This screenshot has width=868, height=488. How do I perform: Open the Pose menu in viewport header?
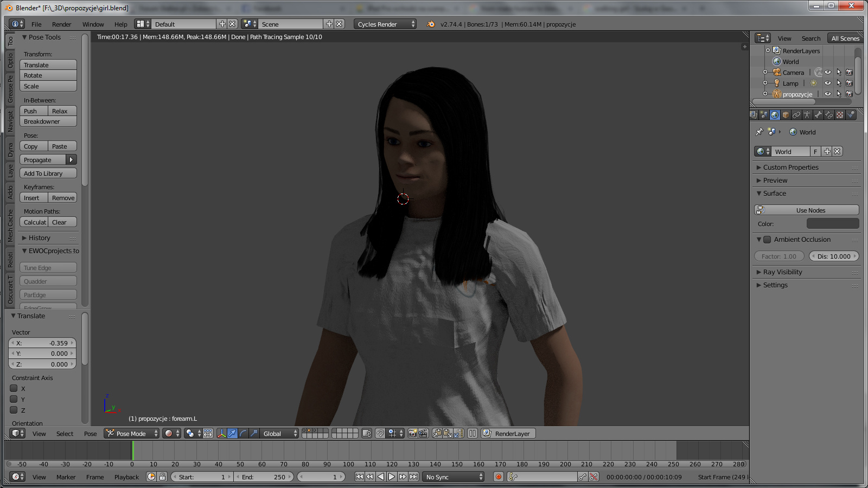90,434
